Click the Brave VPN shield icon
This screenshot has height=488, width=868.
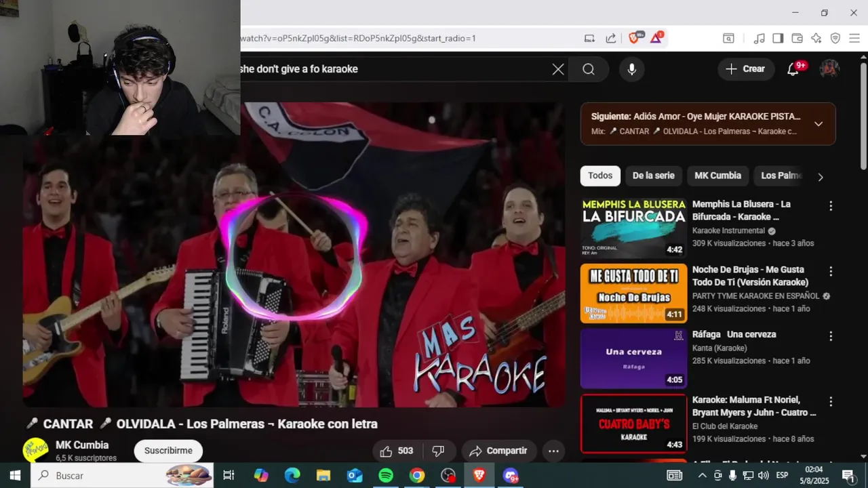coord(835,38)
